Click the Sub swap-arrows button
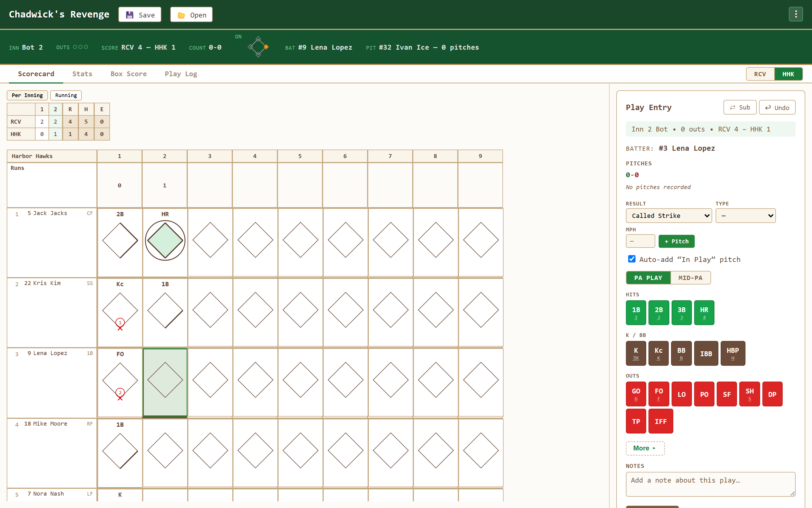This screenshot has height=508, width=812. (740, 107)
